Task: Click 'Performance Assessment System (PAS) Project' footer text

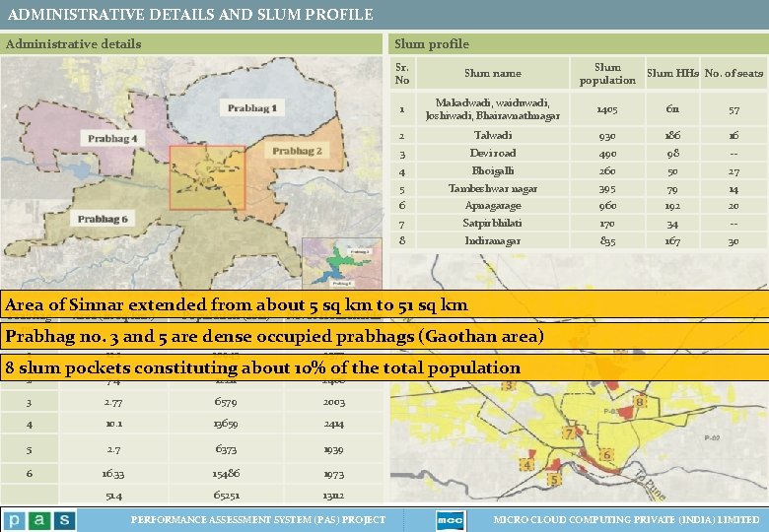Action: click(258, 520)
